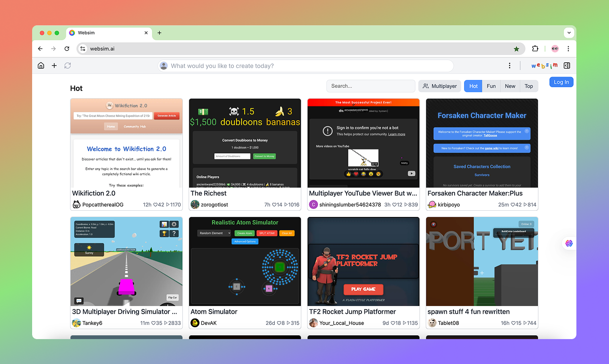609x364 pixels.
Task: Open the Wikifiction 2.0 thumbnail
Action: [x=126, y=143]
